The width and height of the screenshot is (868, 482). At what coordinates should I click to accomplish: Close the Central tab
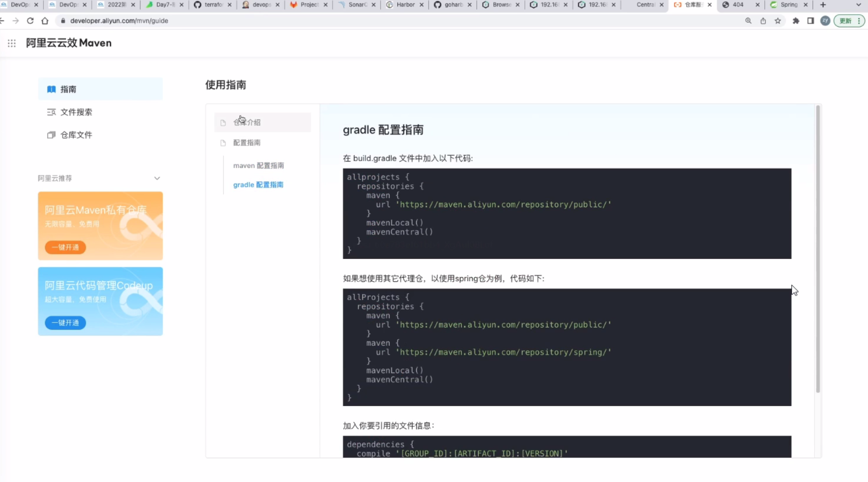pyautogui.click(x=662, y=4)
